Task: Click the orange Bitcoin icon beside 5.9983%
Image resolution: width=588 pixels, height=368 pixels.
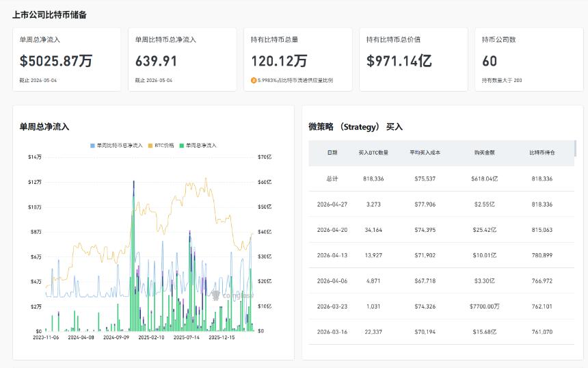Action: pyautogui.click(x=254, y=80)
